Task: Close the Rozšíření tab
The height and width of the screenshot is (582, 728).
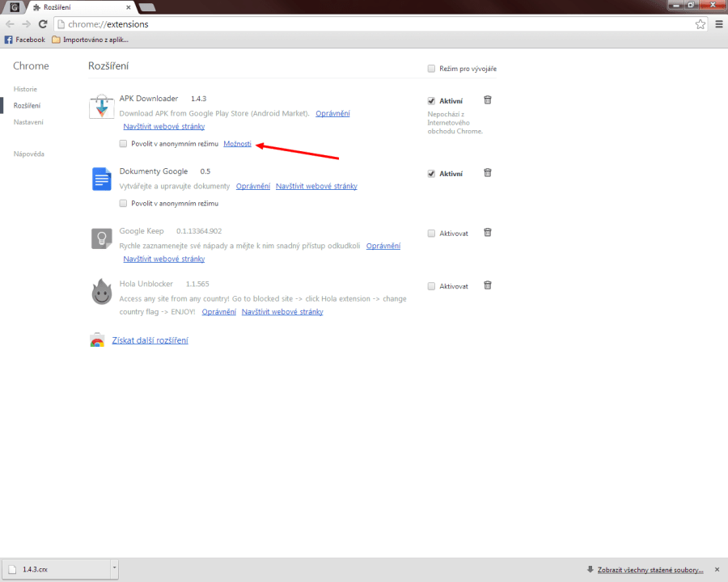Action: 128,7
